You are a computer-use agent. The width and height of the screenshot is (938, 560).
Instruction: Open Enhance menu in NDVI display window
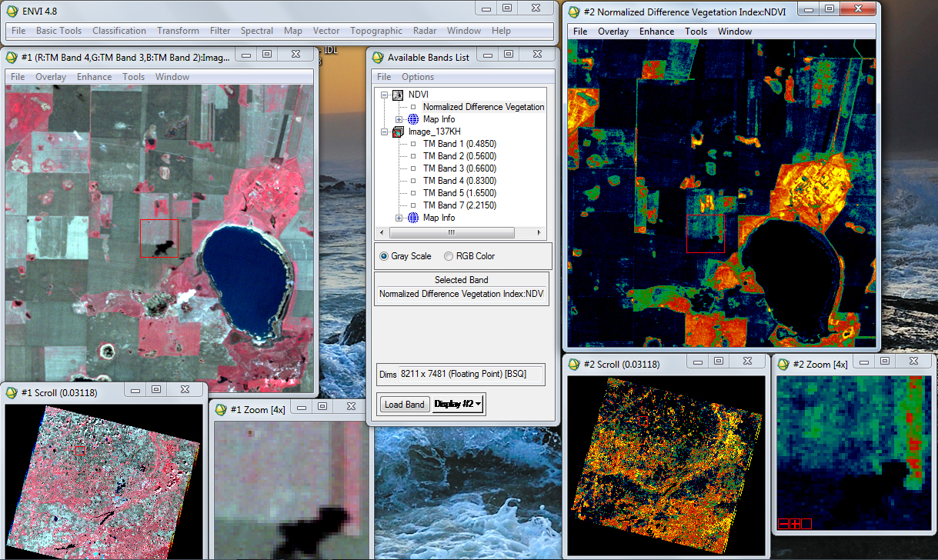click(656, 32)
